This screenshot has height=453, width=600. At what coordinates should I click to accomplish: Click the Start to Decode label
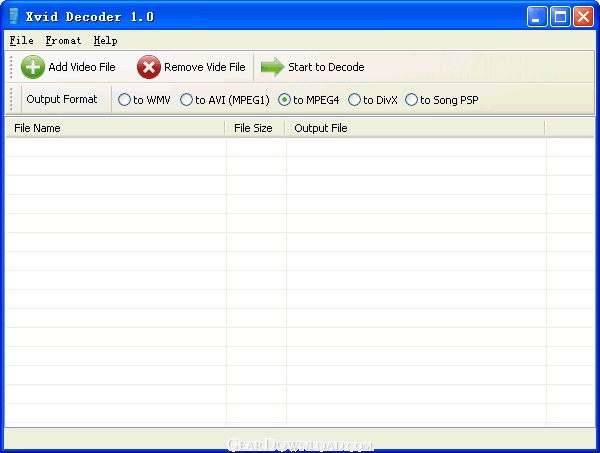pos(326,67)
